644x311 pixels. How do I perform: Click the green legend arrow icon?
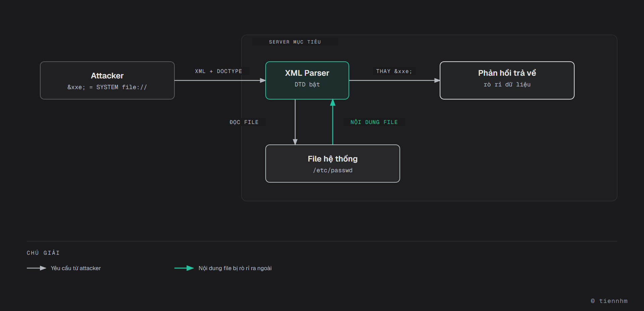coord(184,268)
